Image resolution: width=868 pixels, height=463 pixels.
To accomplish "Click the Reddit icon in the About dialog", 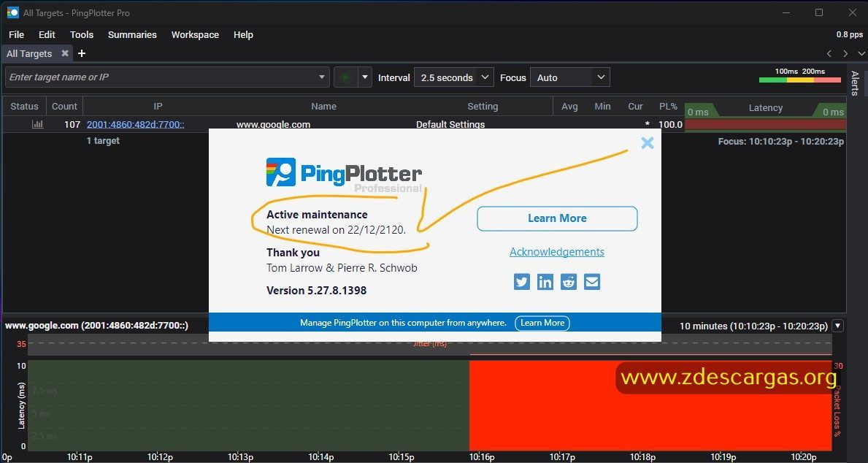I will pyautogui.click(x=569, y=282).
